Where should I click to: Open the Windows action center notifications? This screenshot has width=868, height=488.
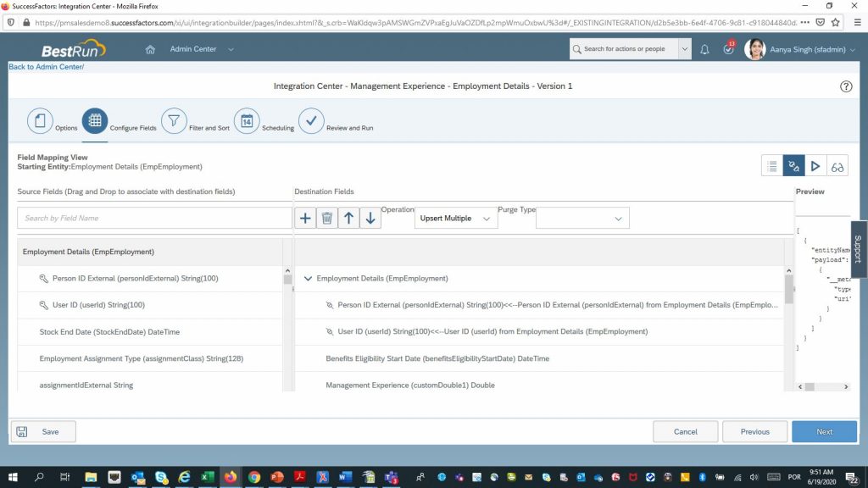[851, 477]
